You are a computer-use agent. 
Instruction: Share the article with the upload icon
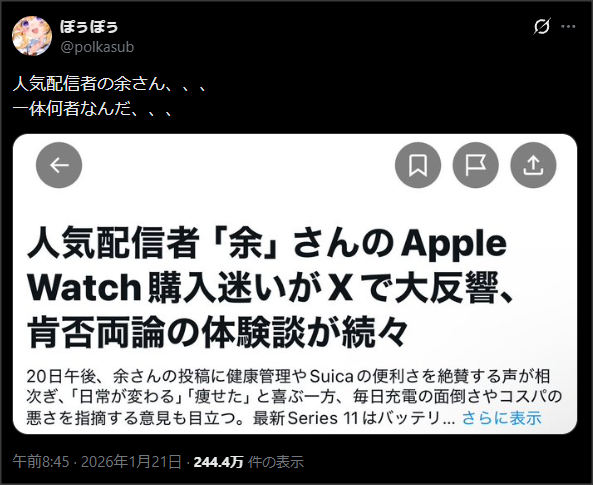point(533,165)
